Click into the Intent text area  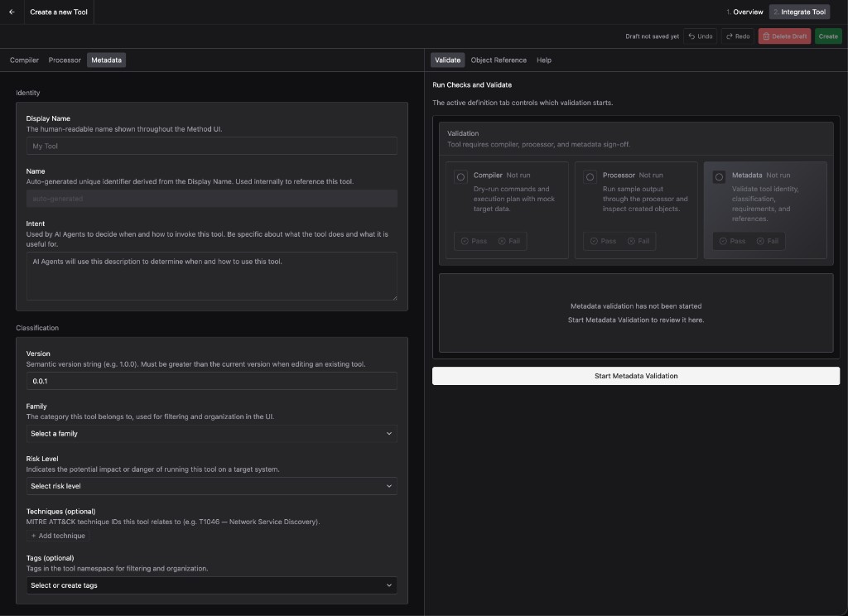pos(211,277)
